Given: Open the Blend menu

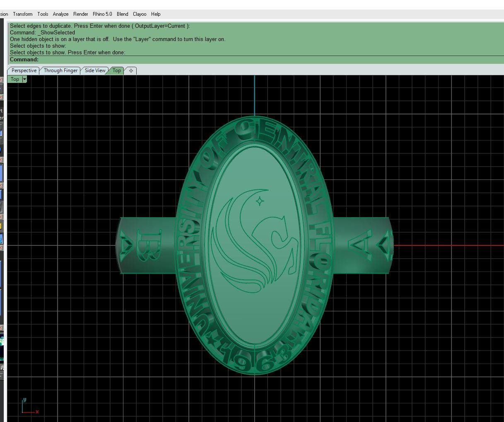Looking at the screenshot, I should [x=123, y=14].
